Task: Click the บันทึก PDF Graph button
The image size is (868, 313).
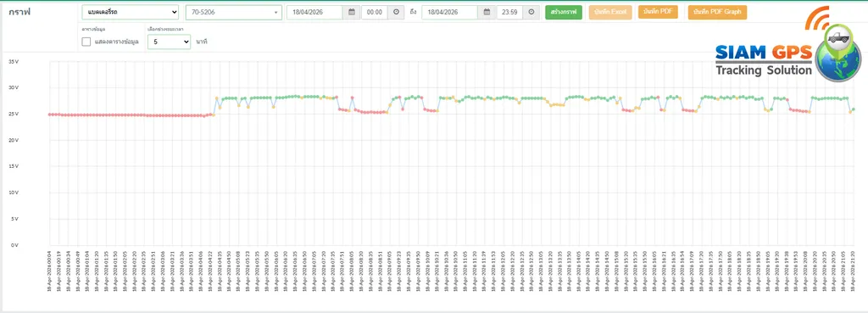Action: point(717,12)
